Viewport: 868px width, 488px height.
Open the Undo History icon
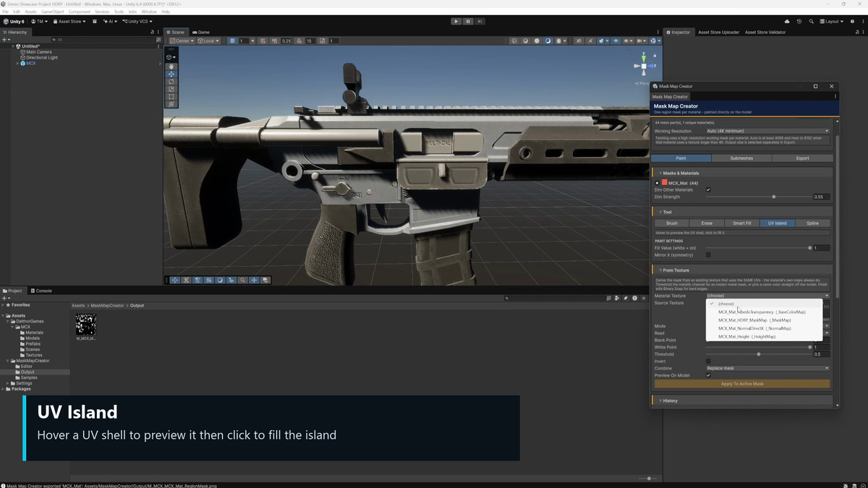799,22
